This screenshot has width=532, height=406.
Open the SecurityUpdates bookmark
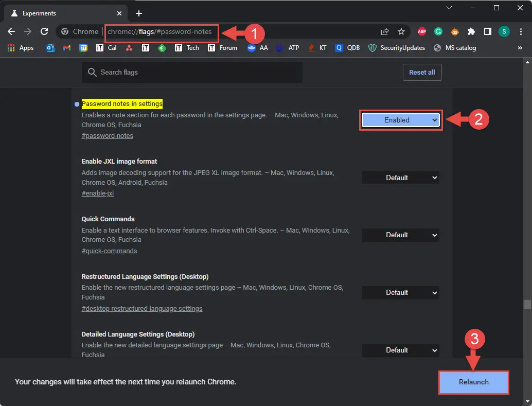(397, 48)
